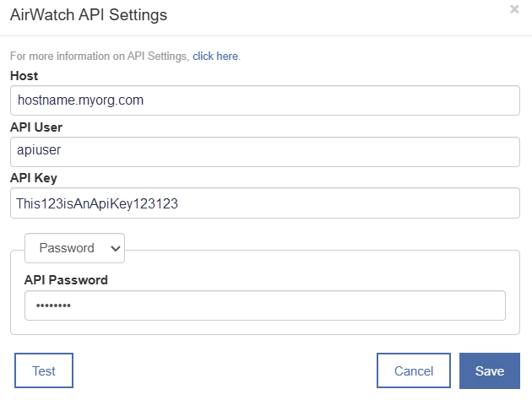Focus the Host input field
The height and width of the screenshot is (400, 532).
[265, 100]
